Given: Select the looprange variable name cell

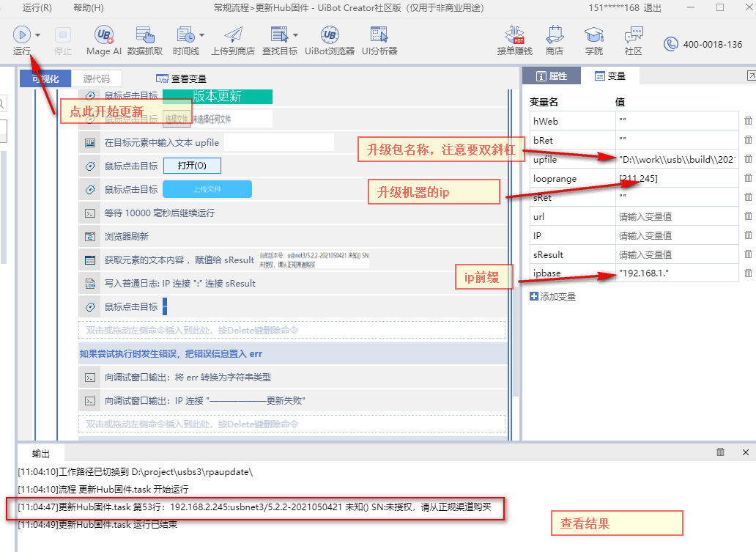Looking at the screenshot, I should tap(573, 178).
